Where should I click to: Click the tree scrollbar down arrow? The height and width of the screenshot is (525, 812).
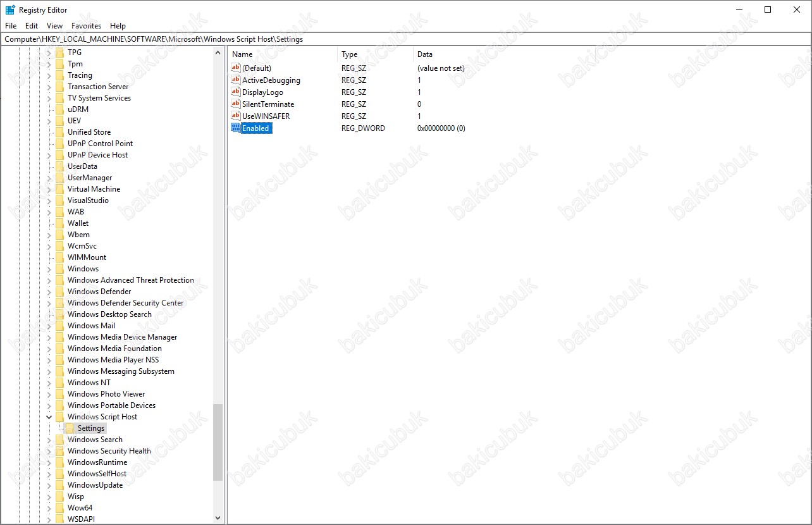(218, 517)
